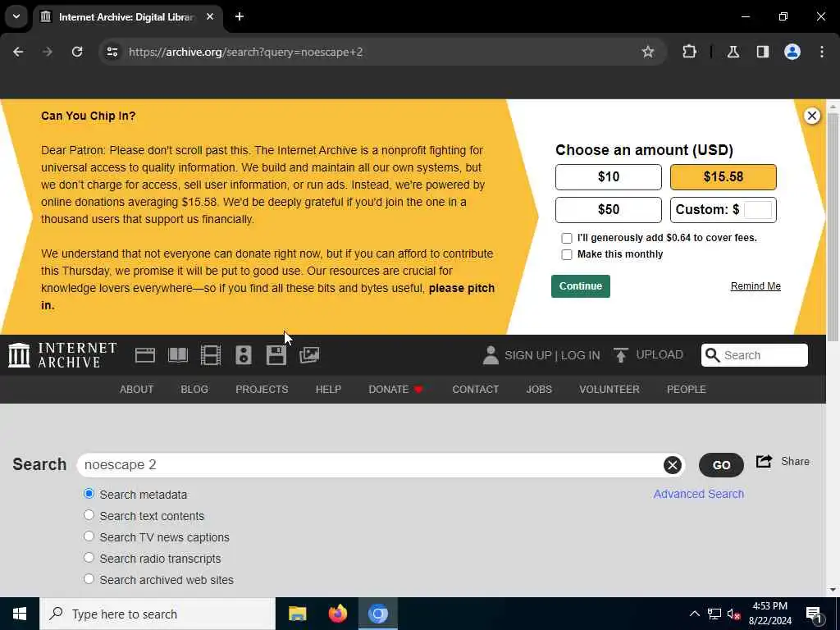
Task: Click the GO search button
Action: [x=721, y=465]
